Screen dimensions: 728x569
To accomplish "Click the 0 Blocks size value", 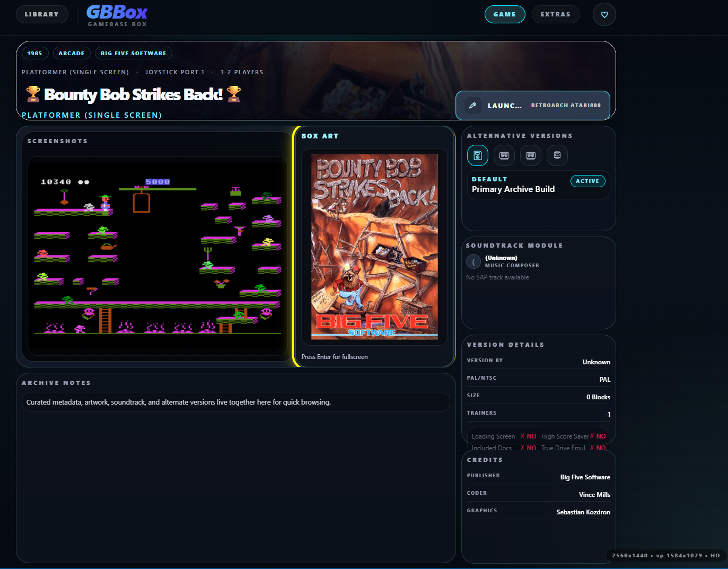I will [x=598, y=397].
